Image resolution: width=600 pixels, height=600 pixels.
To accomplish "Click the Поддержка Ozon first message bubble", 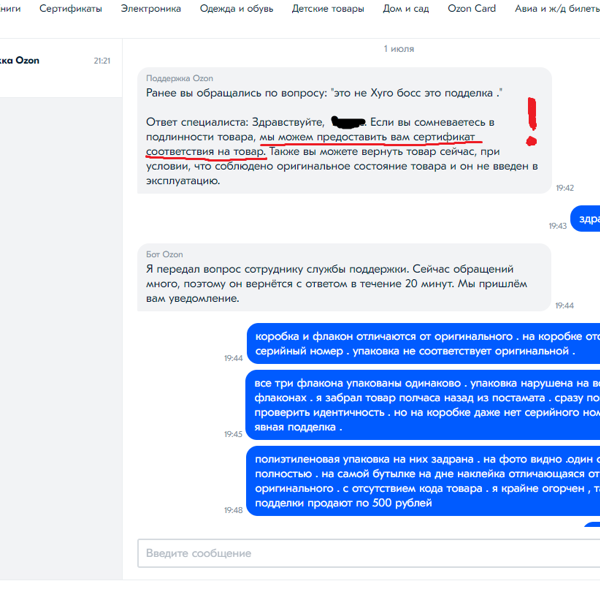I will [x=344, y=130].
